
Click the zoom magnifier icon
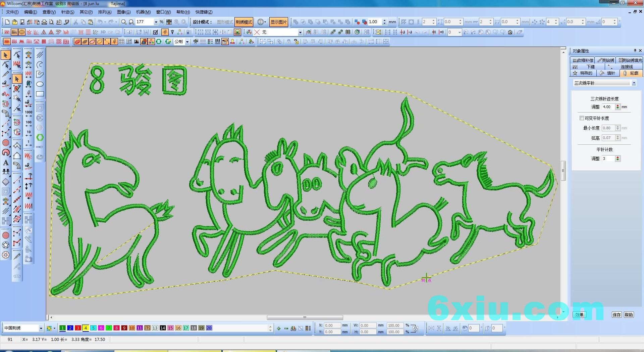pyautogui.click(x=124, y=22)
